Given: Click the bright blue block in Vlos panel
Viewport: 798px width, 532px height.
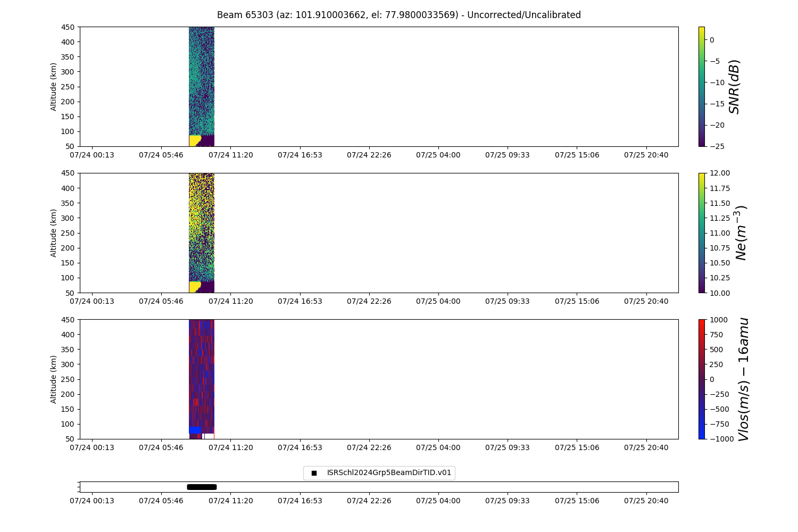Looking at the screenshot, I should (x=195, y=430).
